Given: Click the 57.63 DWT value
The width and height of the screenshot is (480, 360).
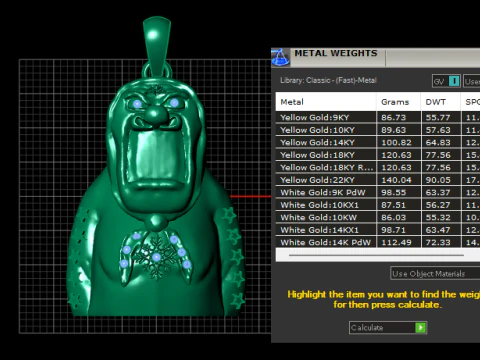Looking at the screenshot, I should [x=438, y=130].
